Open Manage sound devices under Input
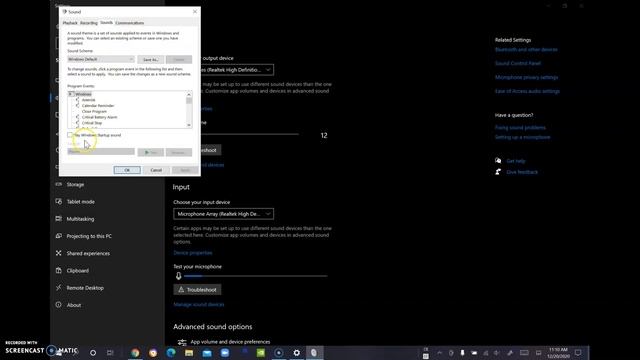 (199, 304)
